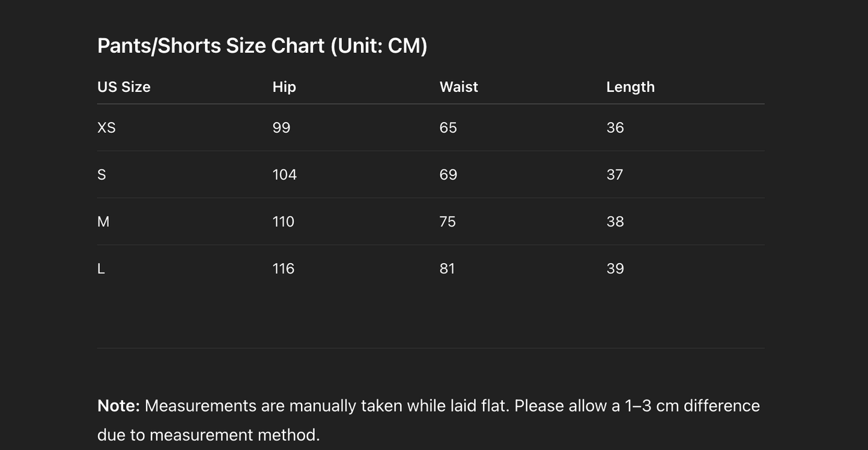Click the bold Note: label
868x450 pixels.
118,406
